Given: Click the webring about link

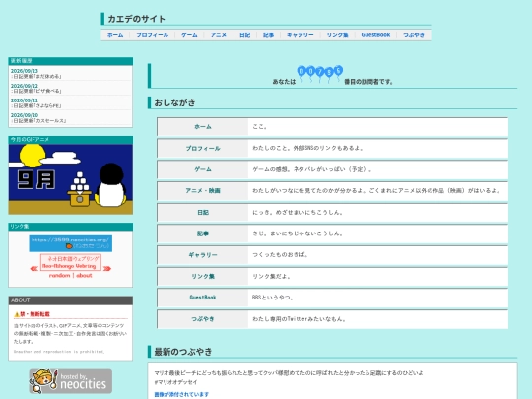Looking at the screenshot, I should point(84,276).
